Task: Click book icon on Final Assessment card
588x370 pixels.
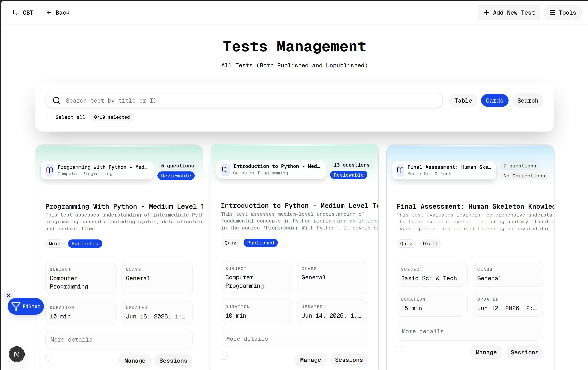Action: [400, 170]
